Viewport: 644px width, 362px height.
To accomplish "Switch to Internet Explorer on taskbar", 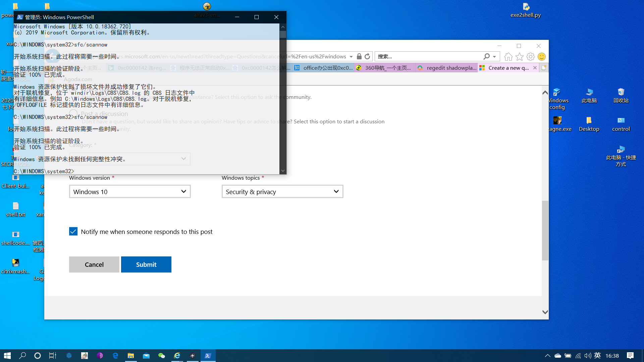I will coord(177,356).
